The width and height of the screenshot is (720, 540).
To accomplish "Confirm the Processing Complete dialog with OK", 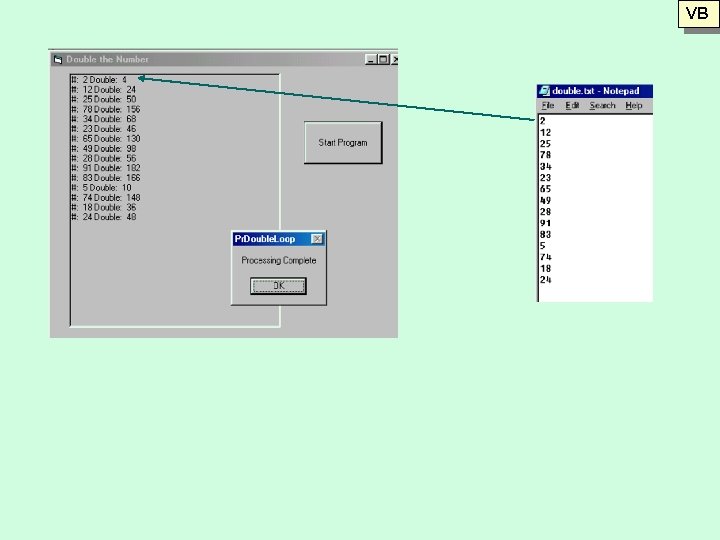I will click(x=278, y=286).
